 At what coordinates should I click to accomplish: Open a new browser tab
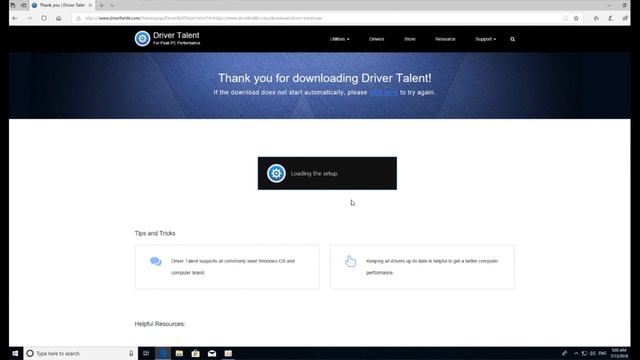click(102, 5)
